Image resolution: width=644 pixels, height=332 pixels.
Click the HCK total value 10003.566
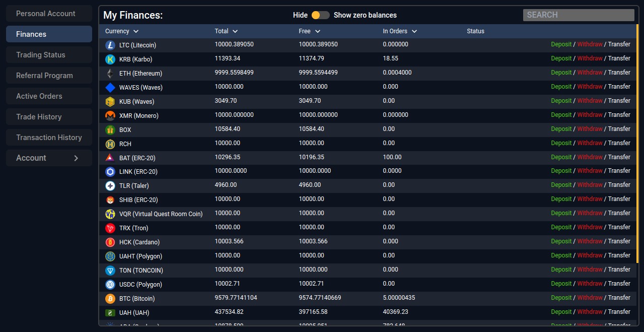pos(229,241)
